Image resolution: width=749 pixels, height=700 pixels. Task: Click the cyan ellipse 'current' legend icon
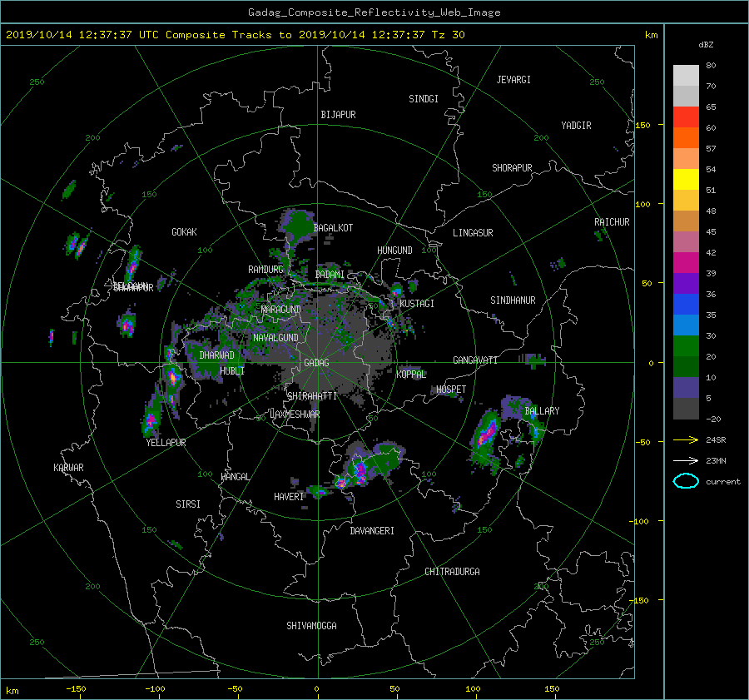686,481
